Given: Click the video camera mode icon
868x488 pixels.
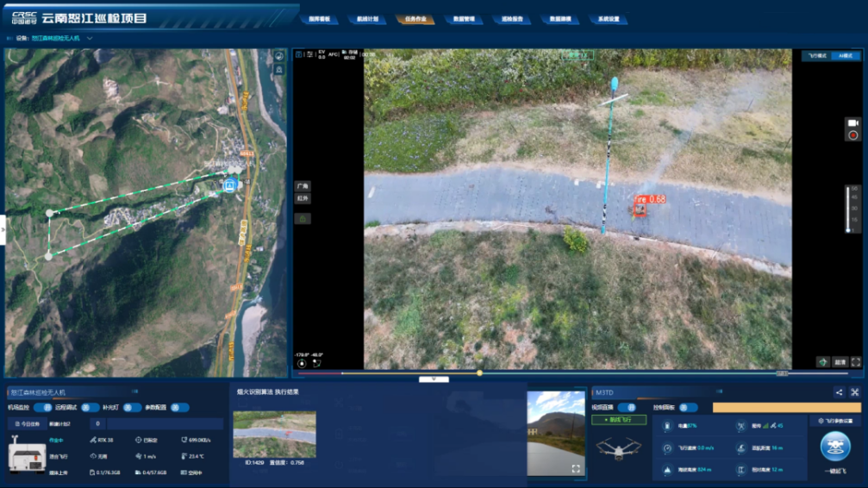Looking at the screenshot, I should click(x=852, y=123).
